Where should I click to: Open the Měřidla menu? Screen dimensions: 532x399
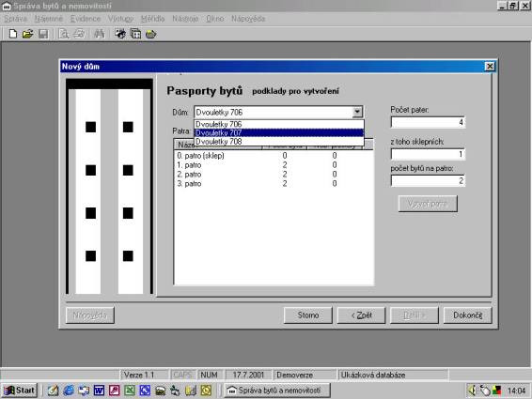152,19
